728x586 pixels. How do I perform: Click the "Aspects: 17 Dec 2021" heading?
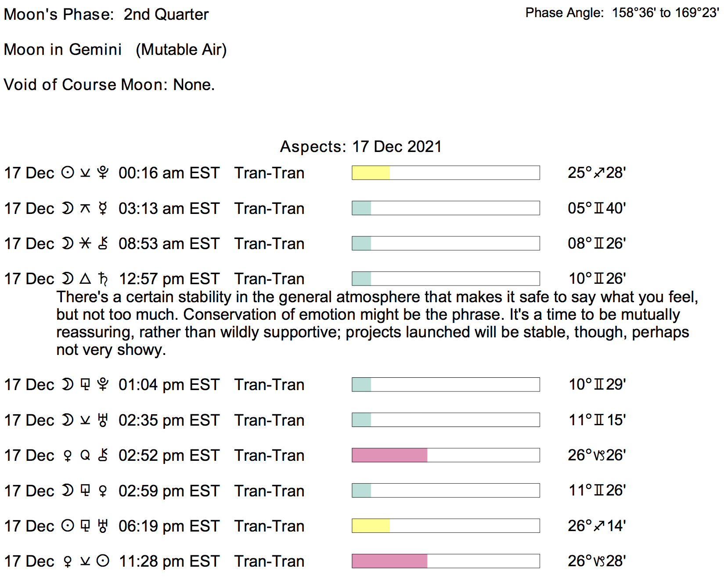(360, 147)
